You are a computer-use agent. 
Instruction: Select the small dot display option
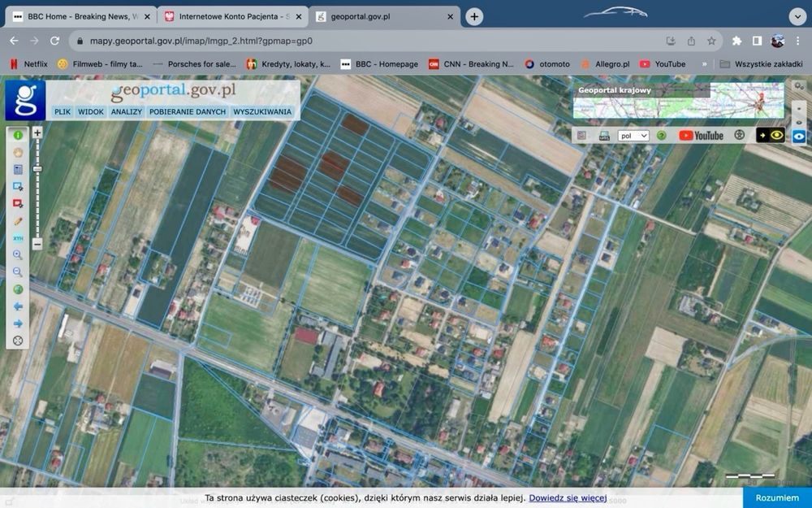[799, 109]
